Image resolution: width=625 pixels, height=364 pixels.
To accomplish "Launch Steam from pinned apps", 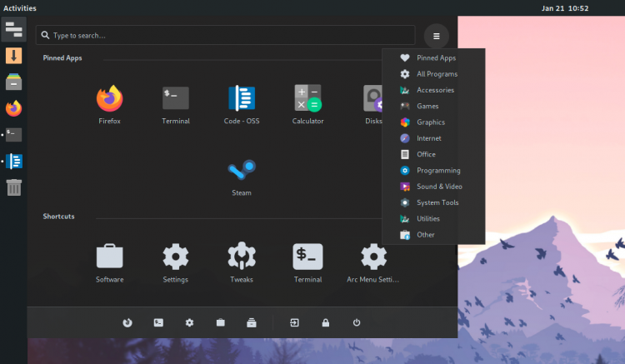I will [242, 177].
